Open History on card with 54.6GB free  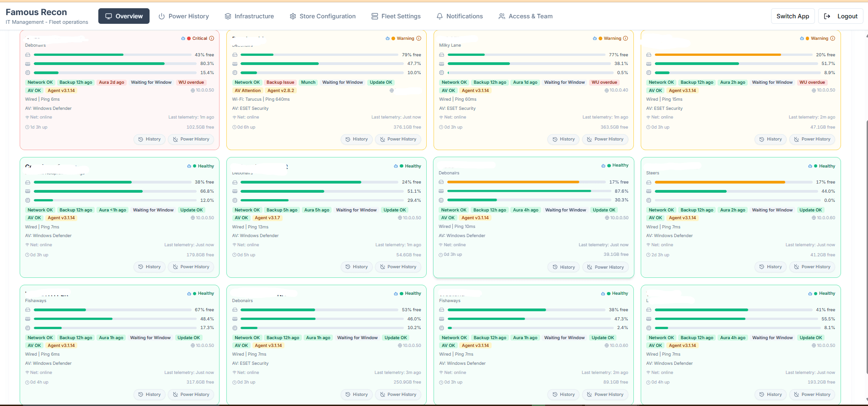pos(356,267)
